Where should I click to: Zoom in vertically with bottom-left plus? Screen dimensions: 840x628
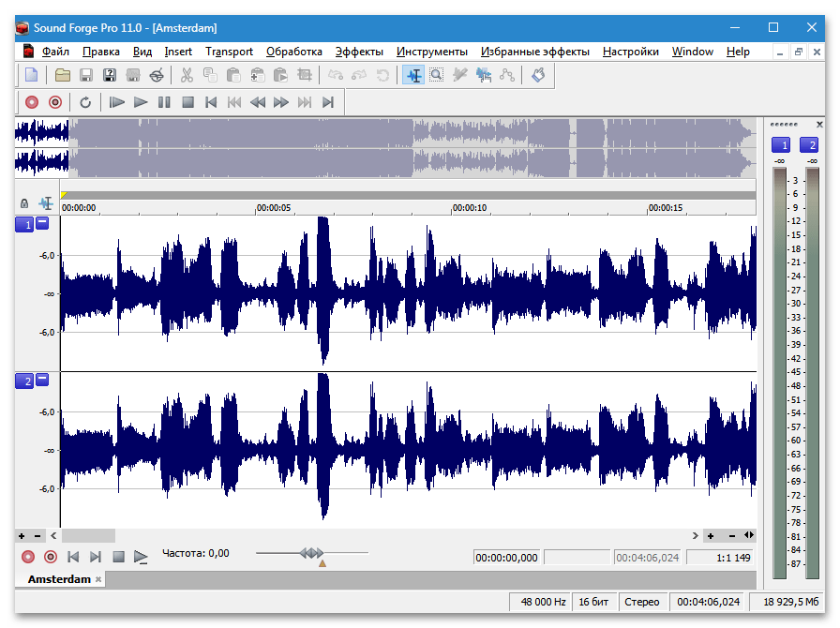22,536
